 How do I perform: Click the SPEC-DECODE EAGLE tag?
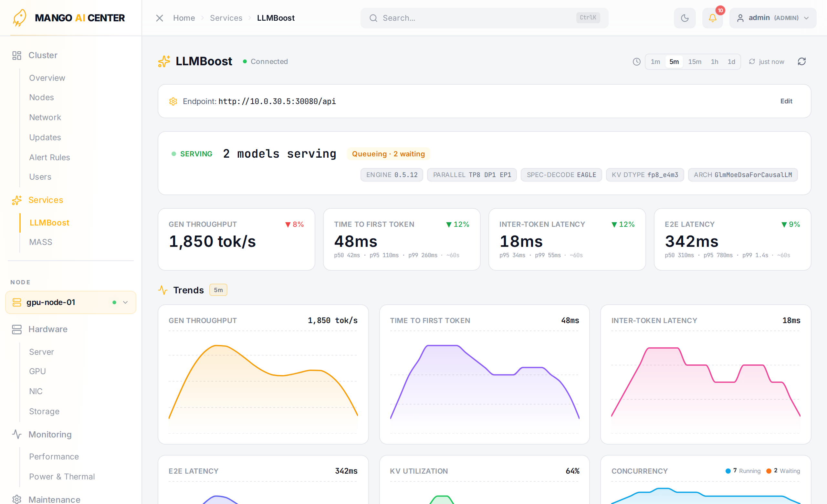561,175
